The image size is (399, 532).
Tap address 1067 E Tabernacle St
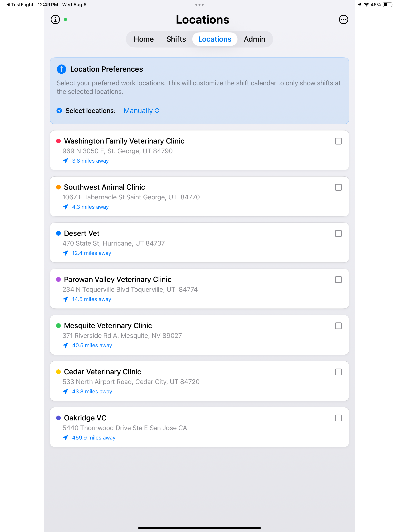[x=131, y=197]
